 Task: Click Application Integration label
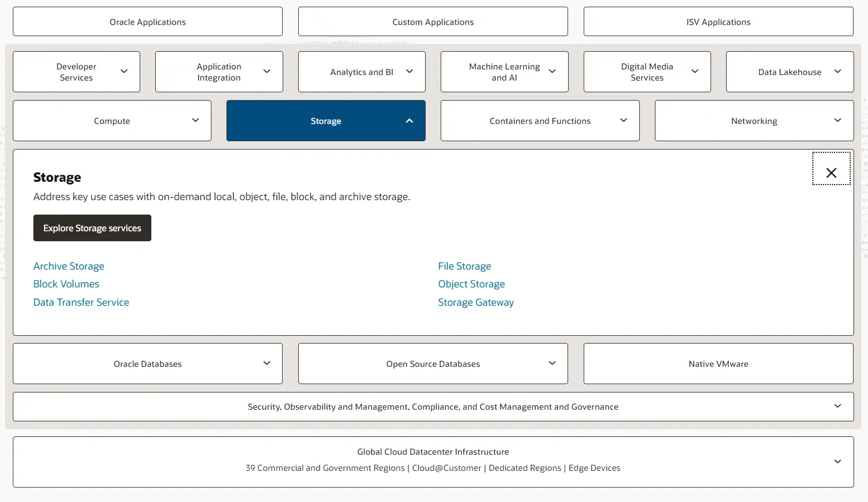point(219,72)
